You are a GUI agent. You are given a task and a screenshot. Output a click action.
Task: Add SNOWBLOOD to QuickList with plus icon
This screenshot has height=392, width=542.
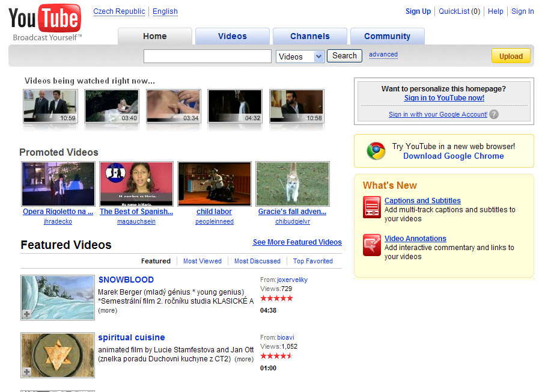26,314
